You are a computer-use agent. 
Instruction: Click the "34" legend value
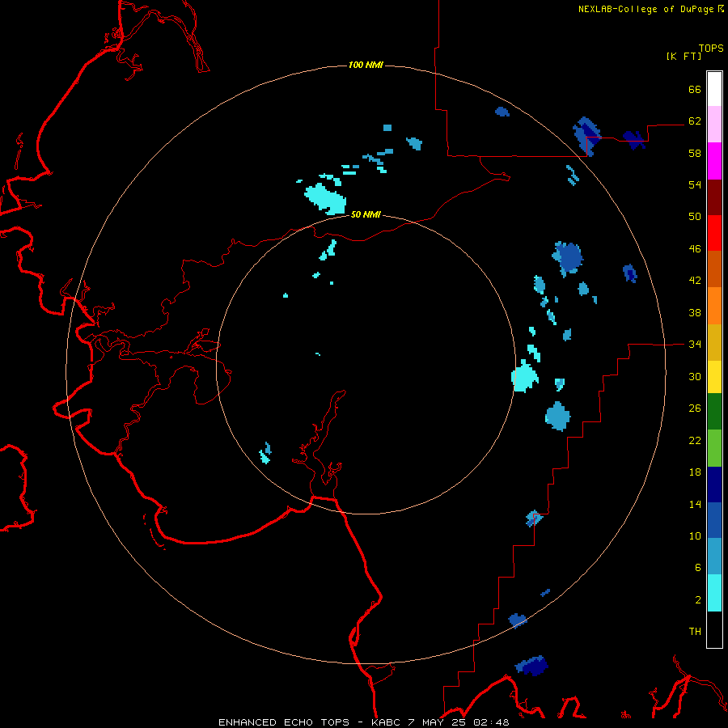(x=695, y=344)
